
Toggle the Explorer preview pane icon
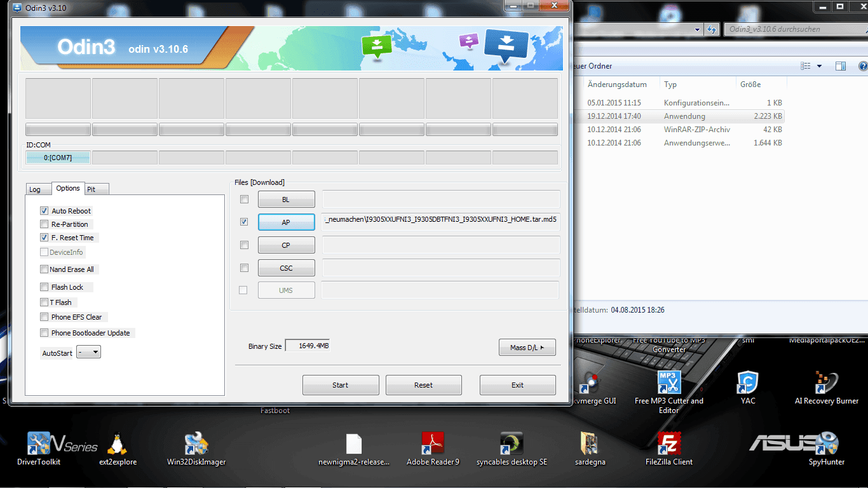(841, 66)
